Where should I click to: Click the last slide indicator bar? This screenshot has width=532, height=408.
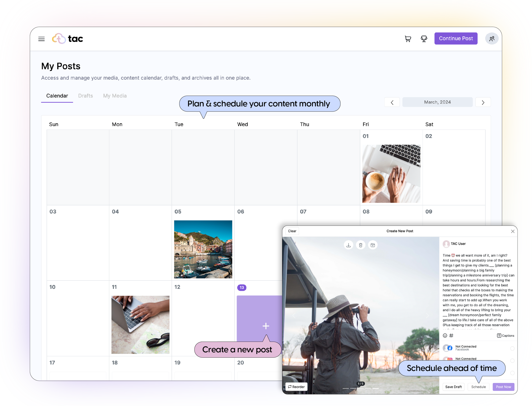pos(375,388)
